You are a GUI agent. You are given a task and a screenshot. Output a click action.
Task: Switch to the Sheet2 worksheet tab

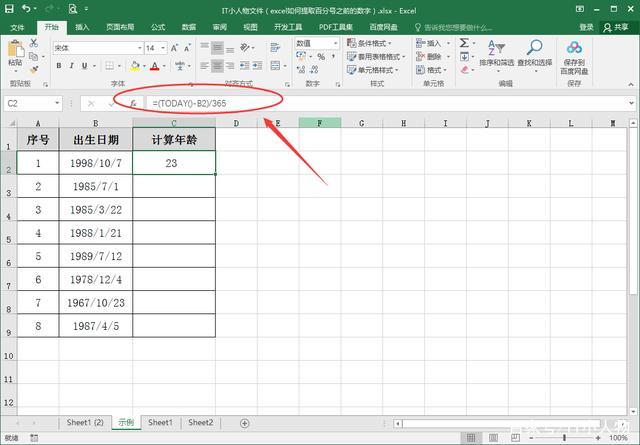tap(200, 423)
